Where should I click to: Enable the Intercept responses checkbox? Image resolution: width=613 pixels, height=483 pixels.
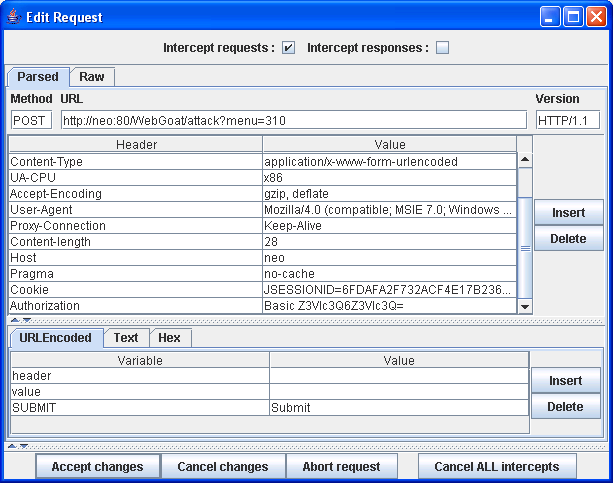click(443, 48)
